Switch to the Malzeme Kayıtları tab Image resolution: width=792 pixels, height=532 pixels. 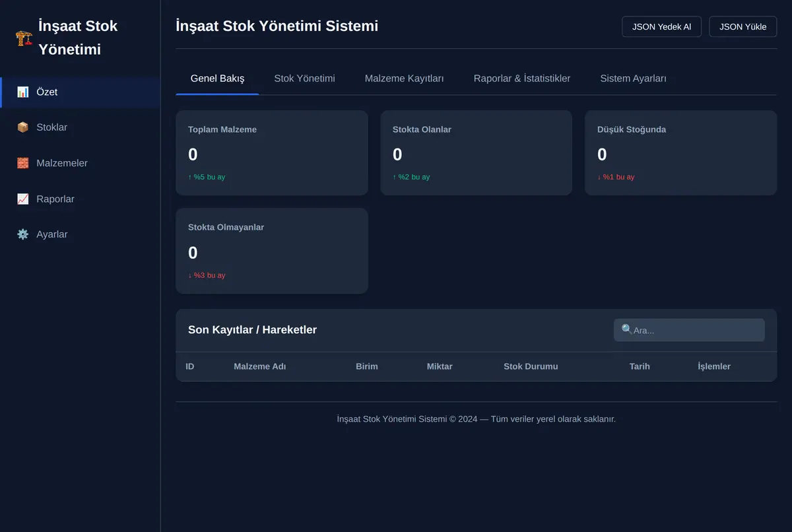(x=404, y=79)
